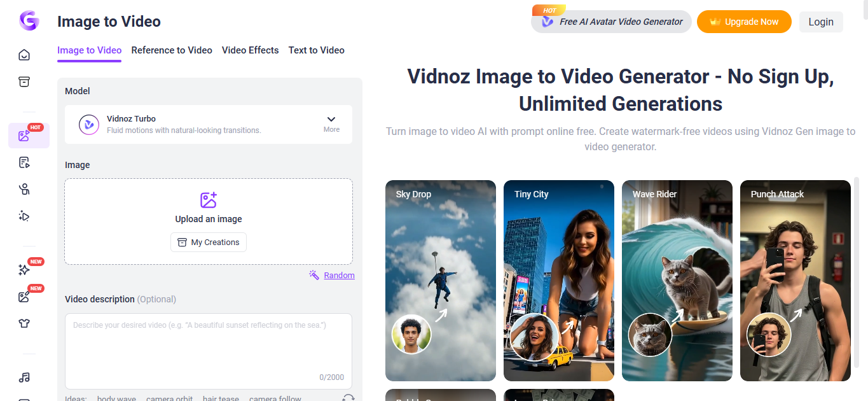Switch to Image to Video tab
Viewport: 868px width, 401px height.
(89, 50)
